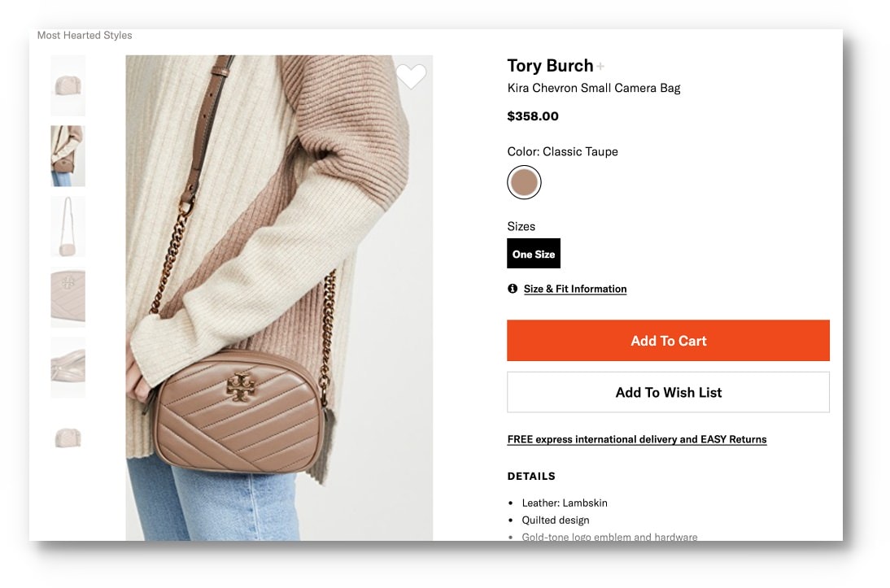890x588 pixels.
Task: Click the DETAILS section heading
Action: (x=531, y=477)
